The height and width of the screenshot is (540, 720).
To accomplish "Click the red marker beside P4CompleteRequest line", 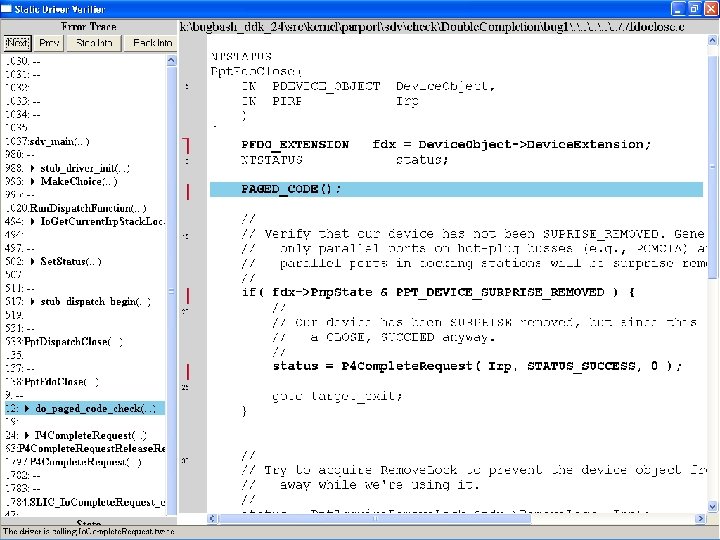I will [187, 372].
